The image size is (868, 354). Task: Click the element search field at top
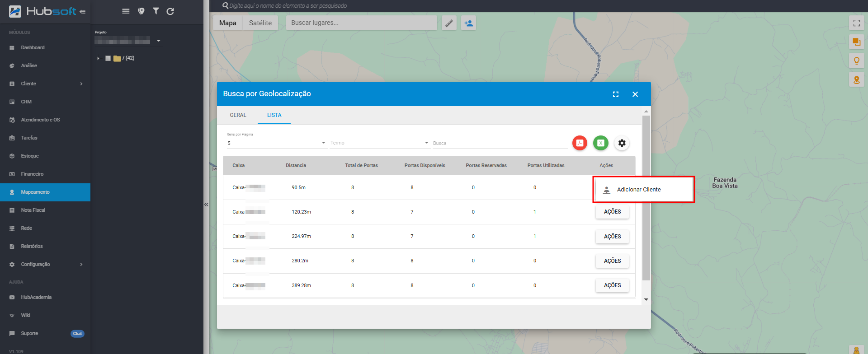pos(288,6)
